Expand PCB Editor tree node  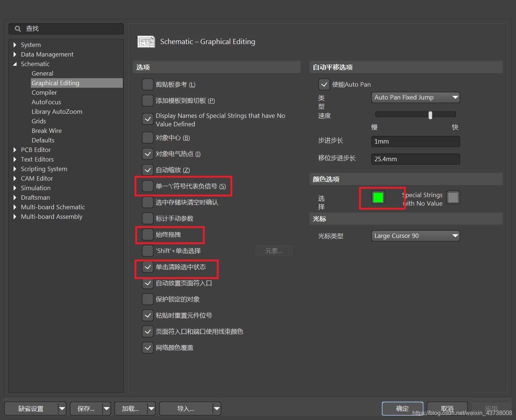pyautogui.click(x=15, y=150)
